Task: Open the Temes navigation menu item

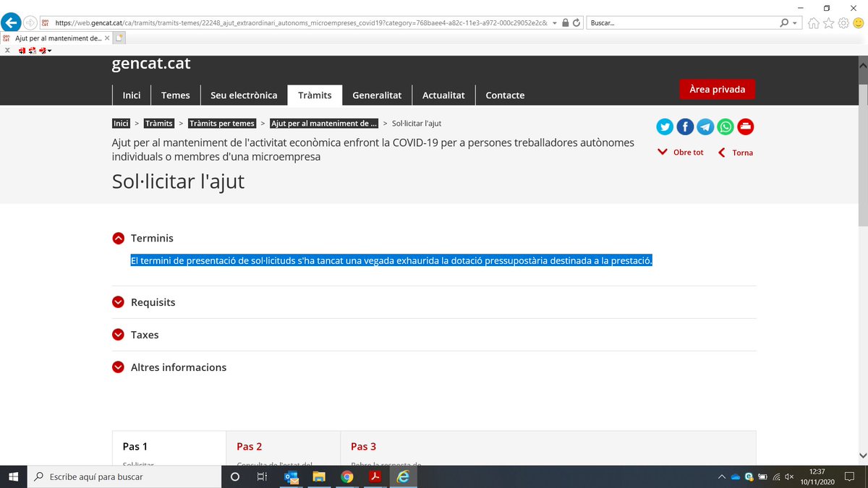Action: 176,95
